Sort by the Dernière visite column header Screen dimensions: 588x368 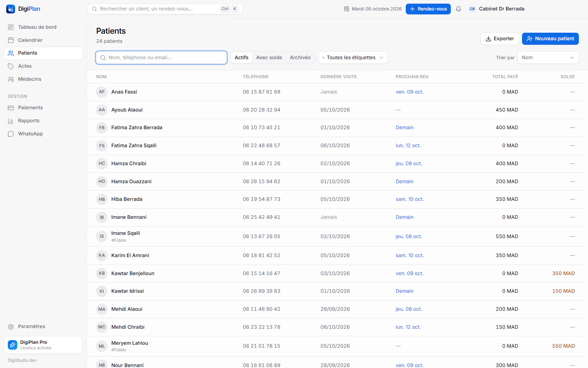(x=338, y=77)
